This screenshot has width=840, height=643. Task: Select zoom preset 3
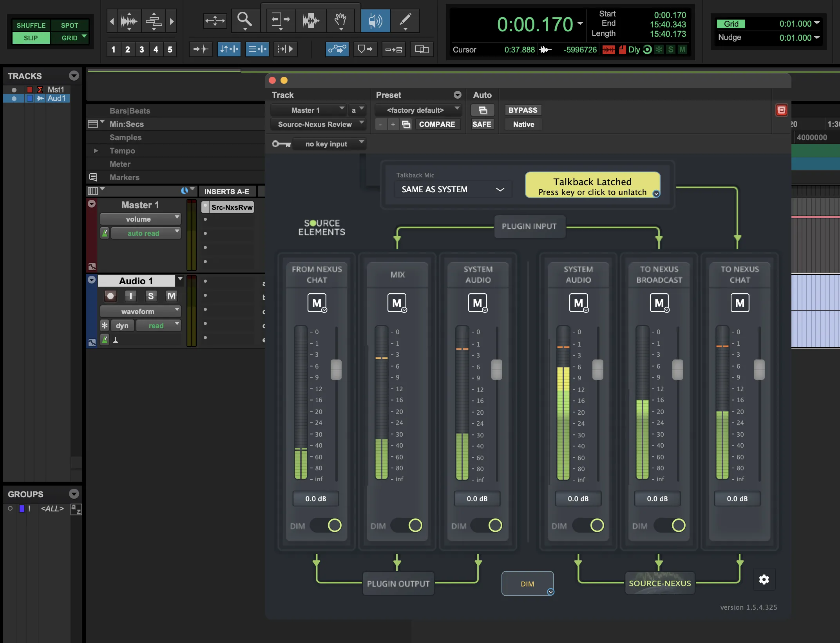point(141,49)
